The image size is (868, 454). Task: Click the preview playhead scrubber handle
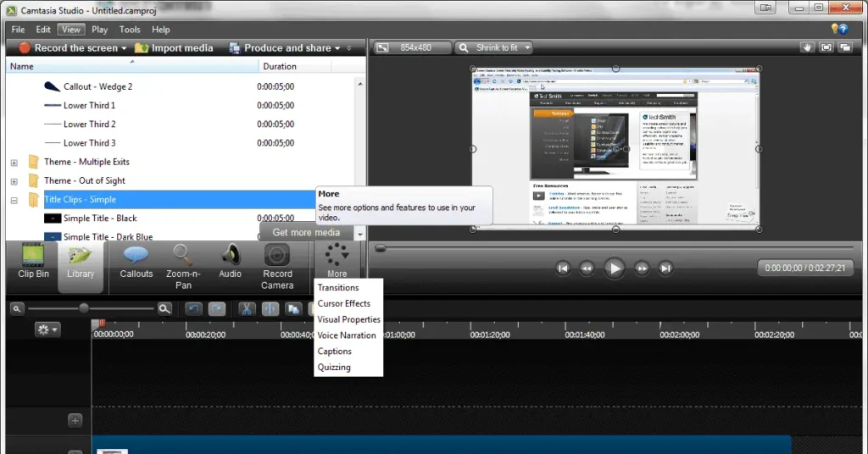[380, 248]
